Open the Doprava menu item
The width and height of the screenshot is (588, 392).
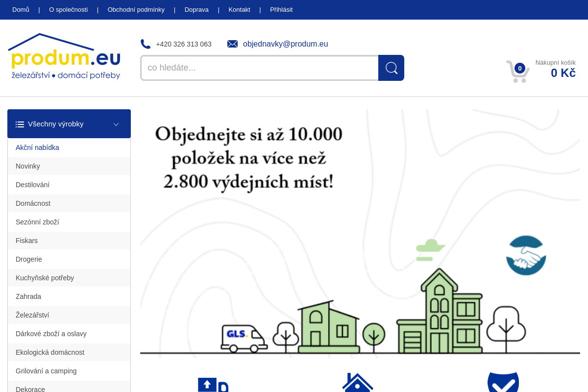tap(196, 9)
